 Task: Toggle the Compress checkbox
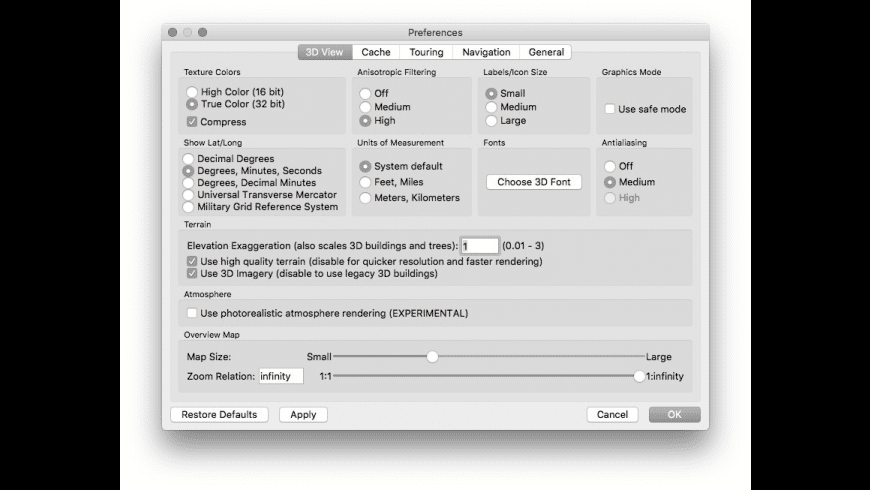click(192, 122)
